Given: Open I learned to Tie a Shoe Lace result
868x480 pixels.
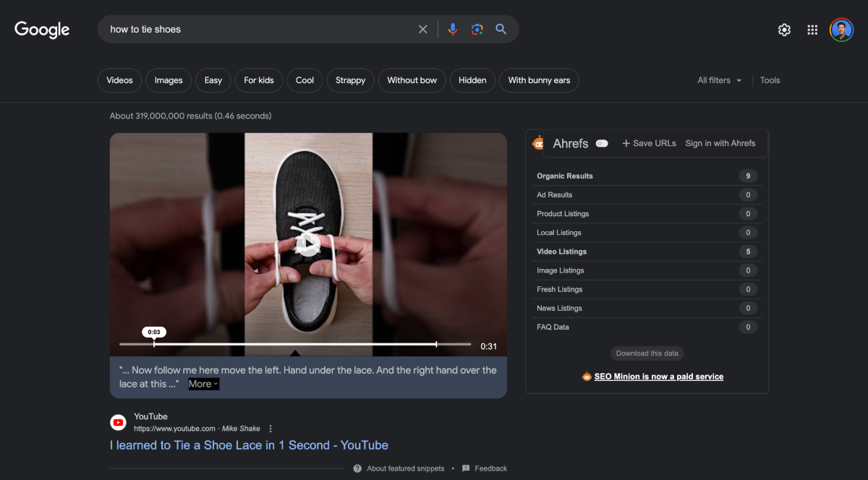Looking at the screenshot, I should coord(249,445).
